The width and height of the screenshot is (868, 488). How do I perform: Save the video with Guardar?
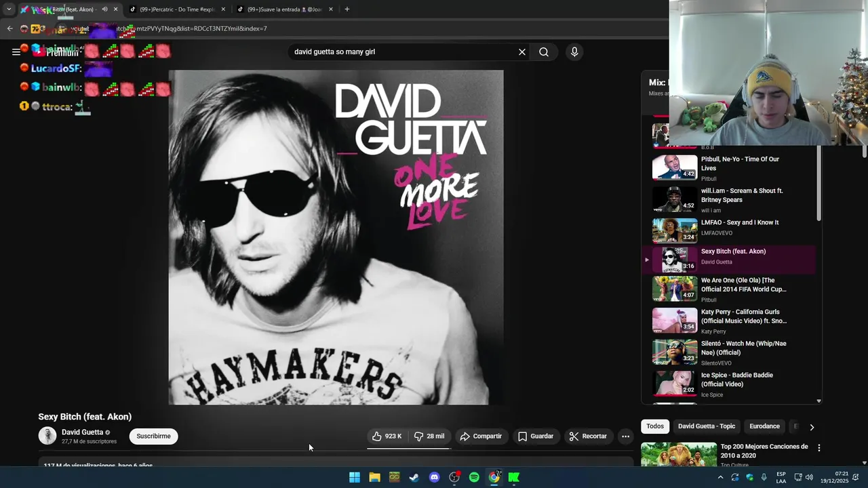(x=536, y=436)
